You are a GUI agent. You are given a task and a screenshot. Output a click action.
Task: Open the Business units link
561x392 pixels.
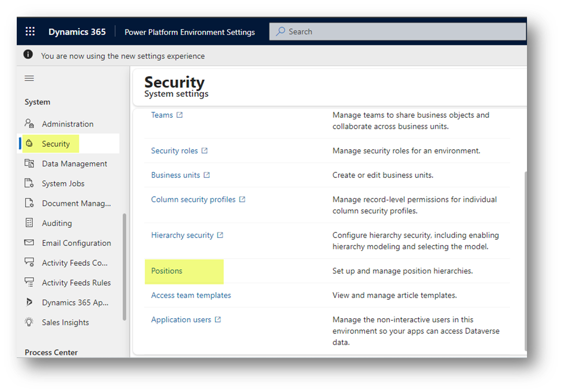coord(175,175)
